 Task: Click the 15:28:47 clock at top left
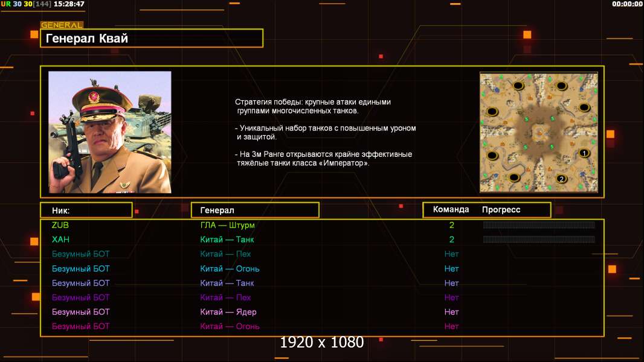point(69,4)
